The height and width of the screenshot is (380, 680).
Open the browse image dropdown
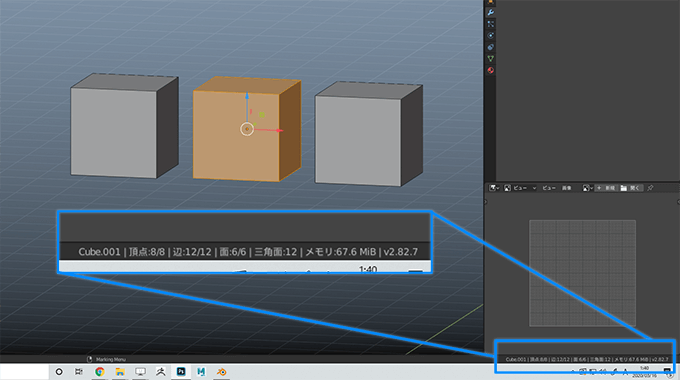coord(588,188)
